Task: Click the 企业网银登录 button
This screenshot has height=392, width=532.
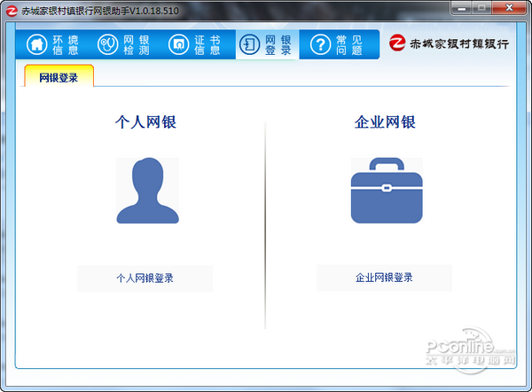Action: [385, 278]
